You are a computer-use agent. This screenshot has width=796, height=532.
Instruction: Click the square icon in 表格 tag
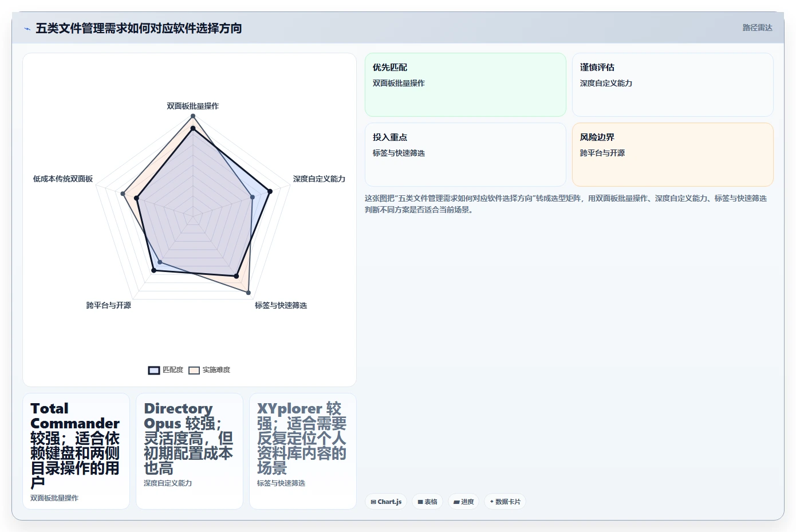click(x=420, y=502)
